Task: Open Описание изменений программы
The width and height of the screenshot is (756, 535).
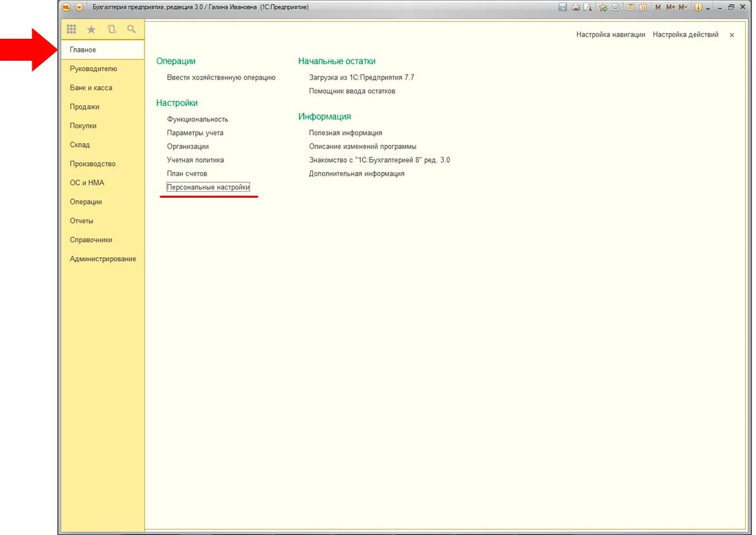Action: (x=362, y=147)
